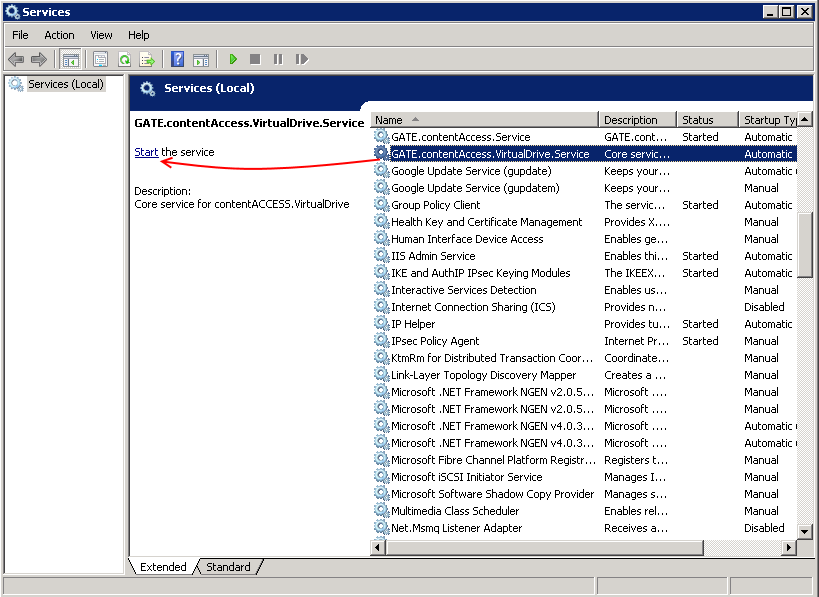The width and height of the screenshot is (819, 597).
Task: Select Services (Local) in the console tree
Action: [65, 84]
